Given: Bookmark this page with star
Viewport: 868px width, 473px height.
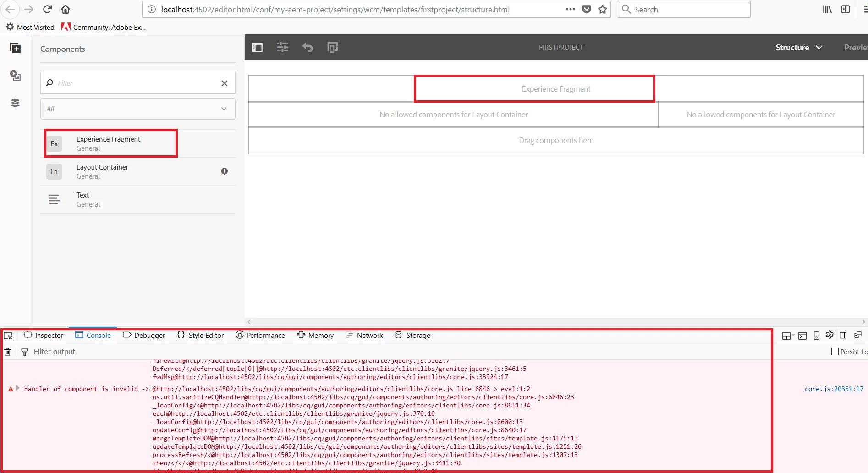Looking at the screenshot, I should (x=603, y=9).
